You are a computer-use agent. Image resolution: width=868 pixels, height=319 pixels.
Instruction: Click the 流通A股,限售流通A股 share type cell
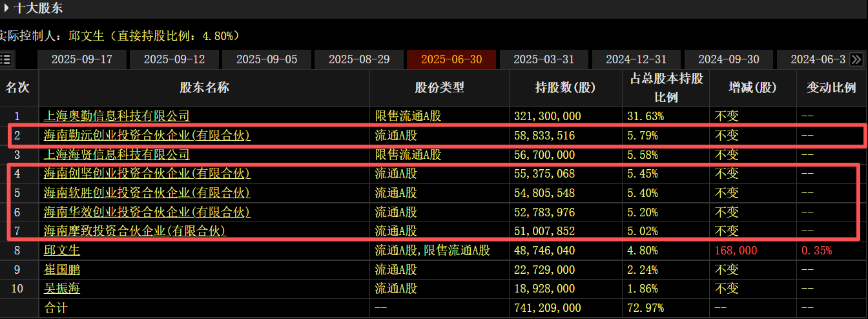click(x=433, y=250)
